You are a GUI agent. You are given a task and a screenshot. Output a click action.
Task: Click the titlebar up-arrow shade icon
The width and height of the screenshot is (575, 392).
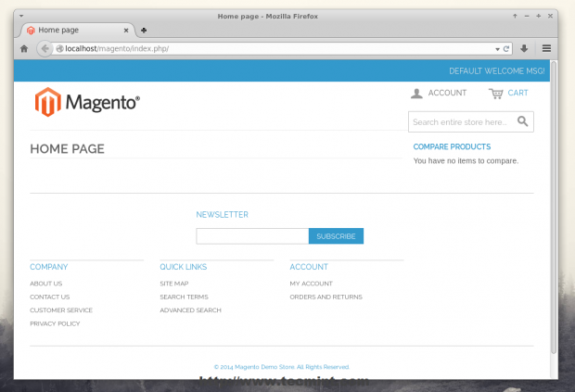pyautogui.click(x=515, y=16)
